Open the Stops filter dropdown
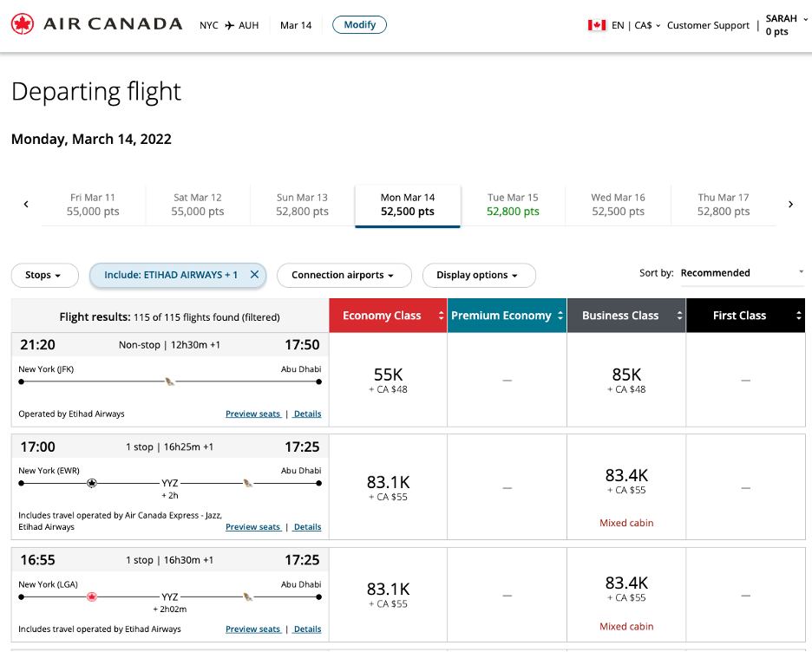The width and height of the screenshot is (812, 652). 44,275
